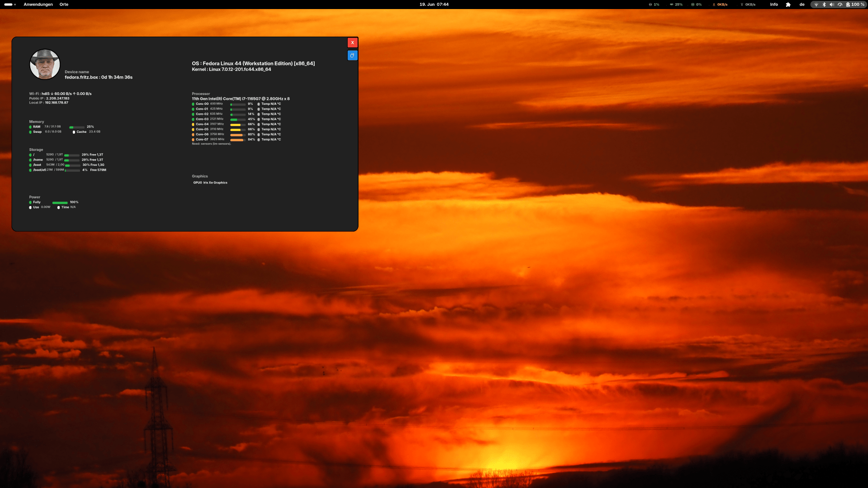Click the Kernel : Linux 7.0.12 line
The width and height of the screenshot is (868, 488).
pos(231,70)
